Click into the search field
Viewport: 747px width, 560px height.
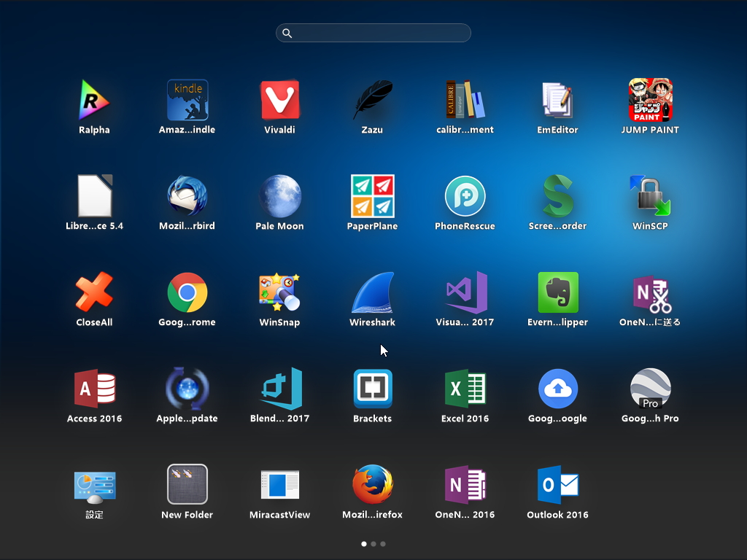tap(373, 33)
